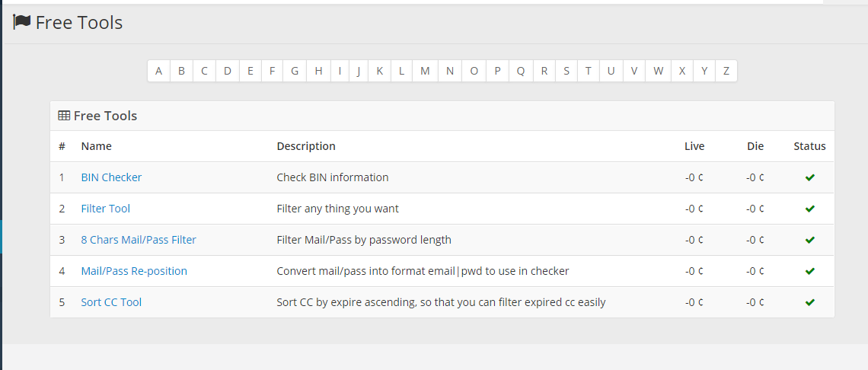Open the Sort CC Tool link
The width and height of the screenshot is (868, 370).
click(111, 302)
